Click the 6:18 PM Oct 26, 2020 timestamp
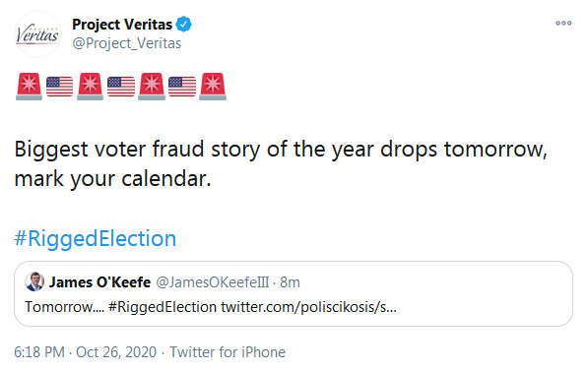The width and height of the screenshot is (588, 372). pyautogui.click(x=85, y=352)
